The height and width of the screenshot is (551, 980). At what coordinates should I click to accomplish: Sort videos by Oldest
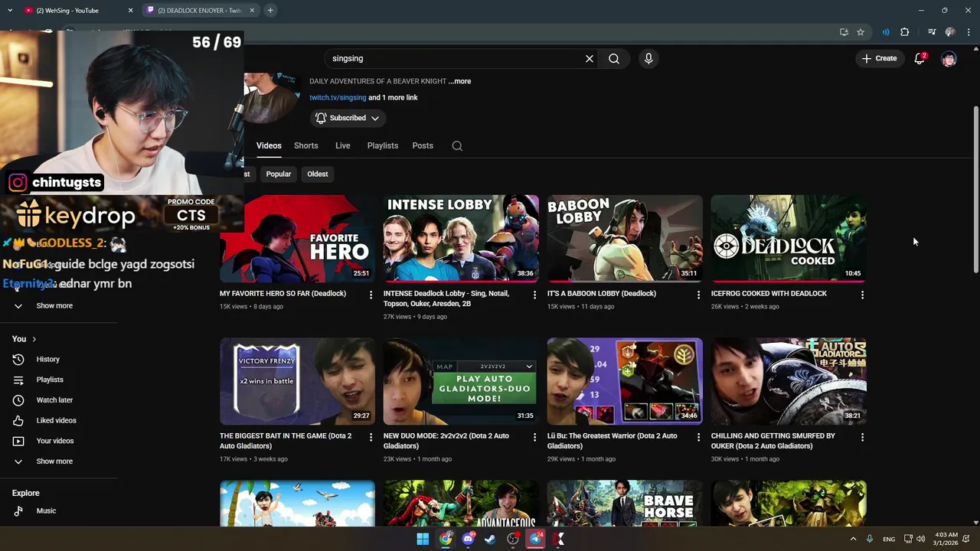[318, 174]
